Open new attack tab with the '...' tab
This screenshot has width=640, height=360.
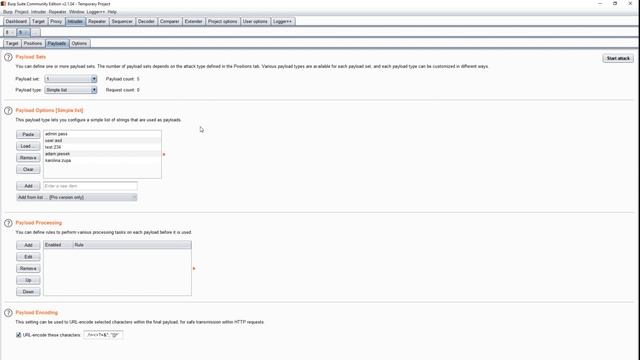(35, 32)
